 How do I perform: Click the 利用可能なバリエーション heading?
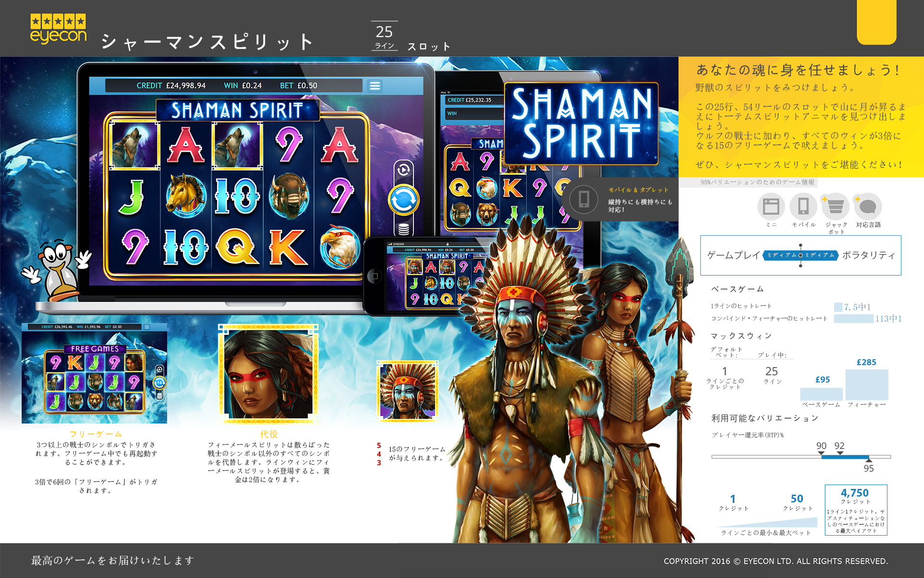[x=765, y=418]
